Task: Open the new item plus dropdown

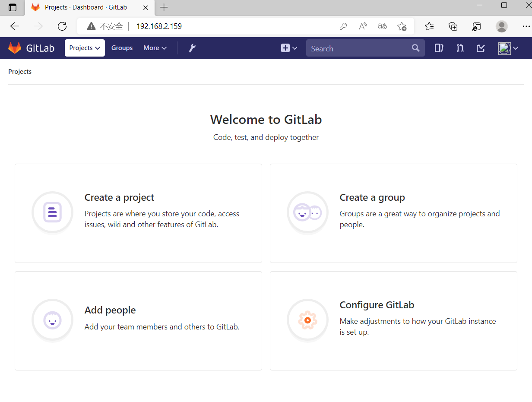Action: click(289, 48)
